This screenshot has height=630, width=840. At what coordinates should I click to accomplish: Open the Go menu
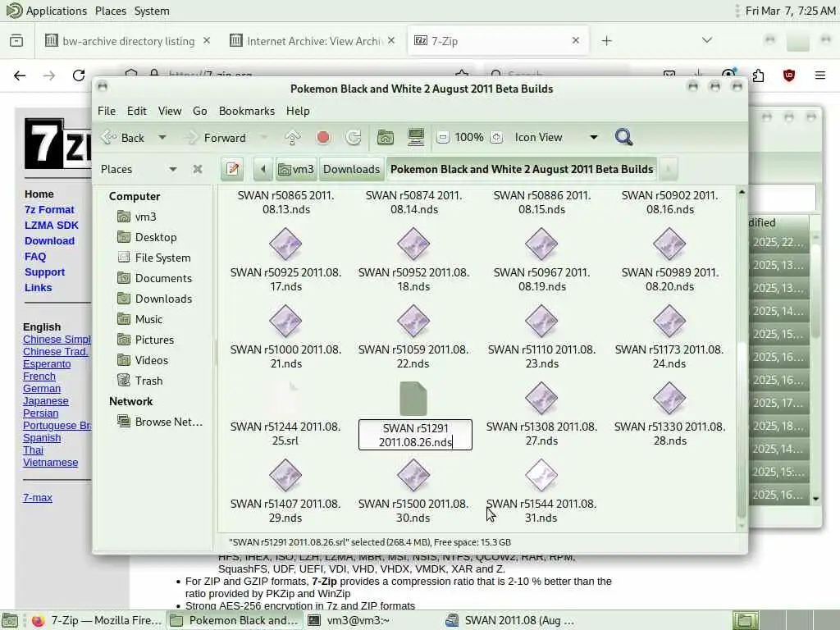pyautogui.click(x=200, y=111)
